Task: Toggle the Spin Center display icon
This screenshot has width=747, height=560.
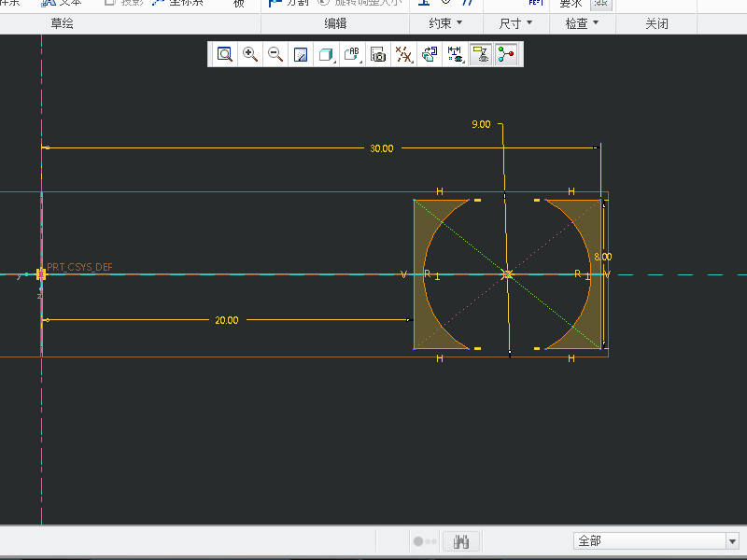Action: coord(506,54)
